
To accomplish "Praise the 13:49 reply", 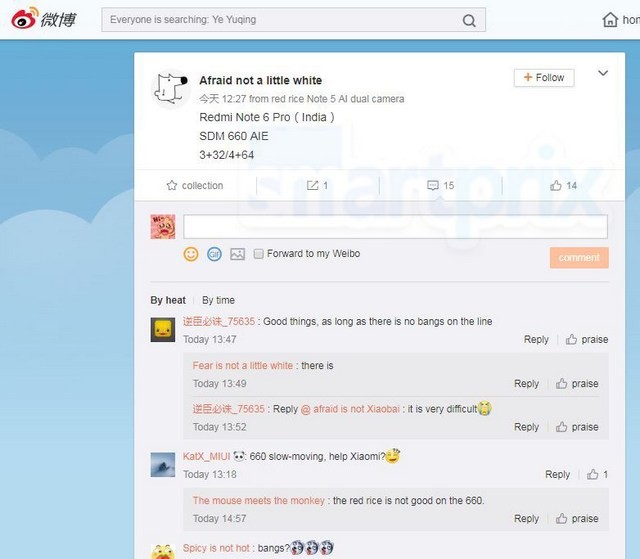I will pos(577,384).
